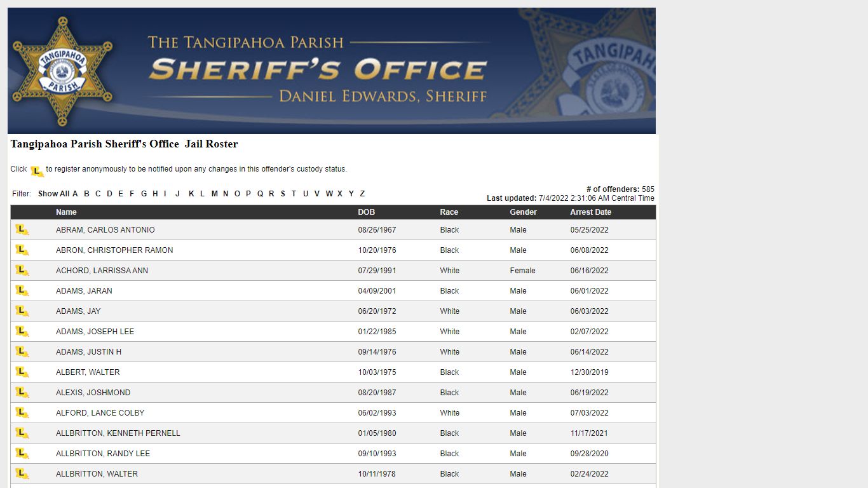868x488 pixels.
Task: Click notification icon for ALEXIS, JOSHMOND
Action: pos(22,393)
